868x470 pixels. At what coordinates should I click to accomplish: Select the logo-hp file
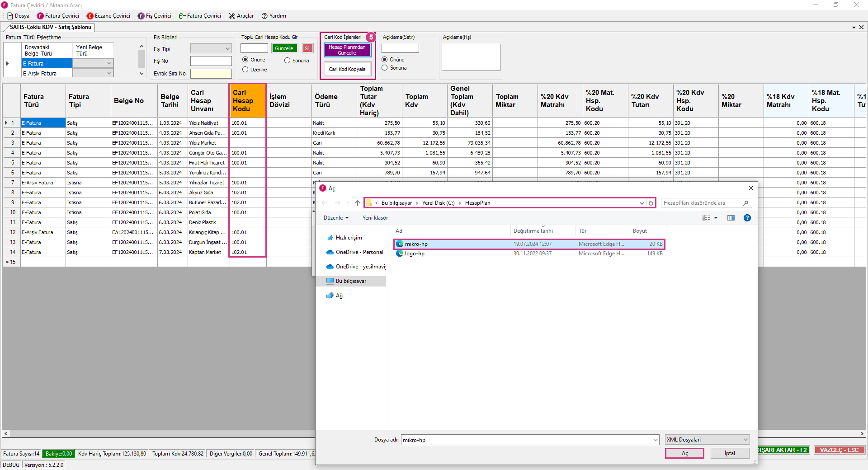point(415,254)
